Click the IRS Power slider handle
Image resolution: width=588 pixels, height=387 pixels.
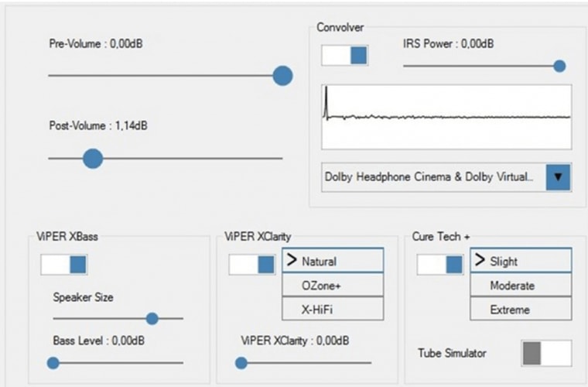coord(559,67)
